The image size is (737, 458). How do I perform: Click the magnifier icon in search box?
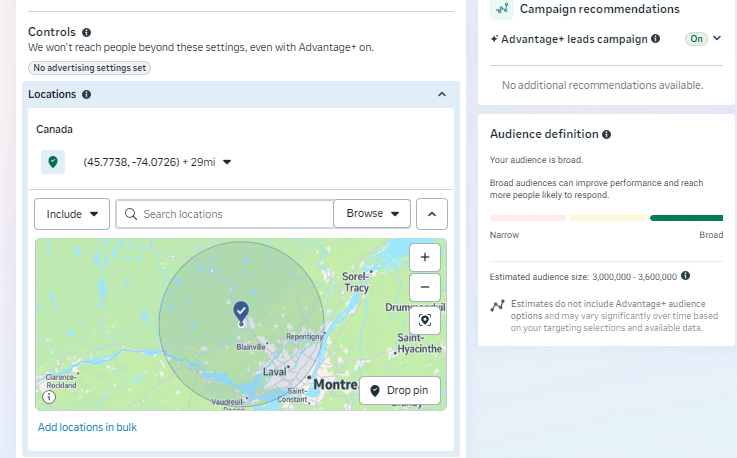(x=131, y=214)
